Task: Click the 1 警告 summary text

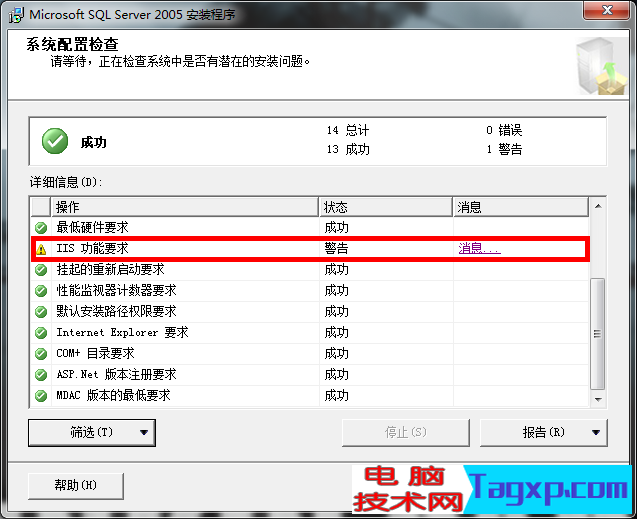Action: tap(504, 149)
